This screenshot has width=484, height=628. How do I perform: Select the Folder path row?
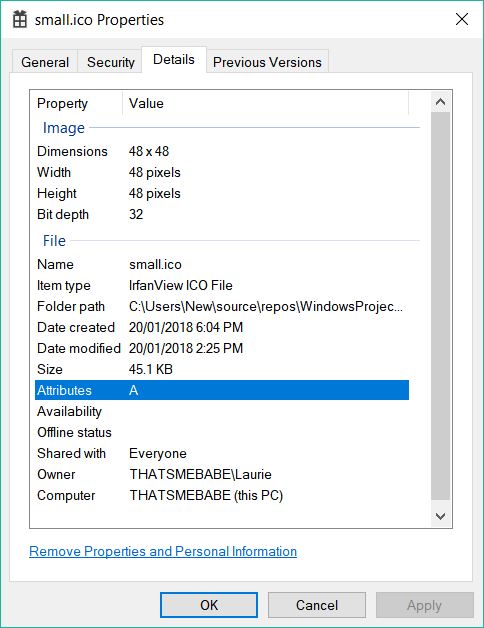tap(222, 306)
